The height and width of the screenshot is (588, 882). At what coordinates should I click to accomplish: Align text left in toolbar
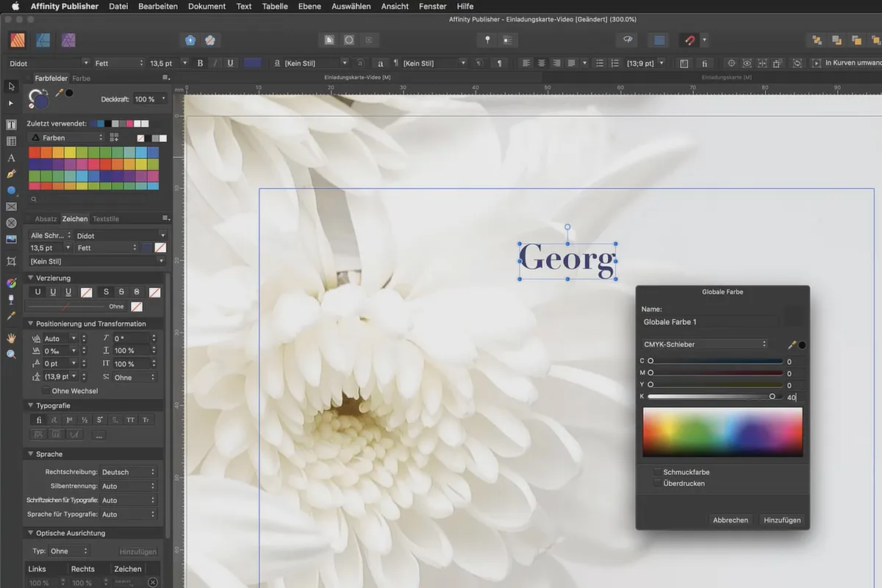pos(526,63)
